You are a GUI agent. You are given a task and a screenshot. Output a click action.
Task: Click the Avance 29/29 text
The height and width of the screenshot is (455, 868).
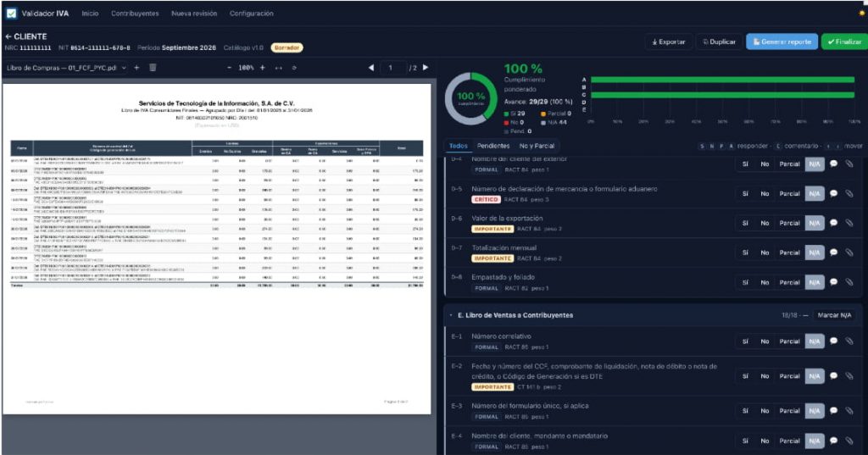[538, 102]
